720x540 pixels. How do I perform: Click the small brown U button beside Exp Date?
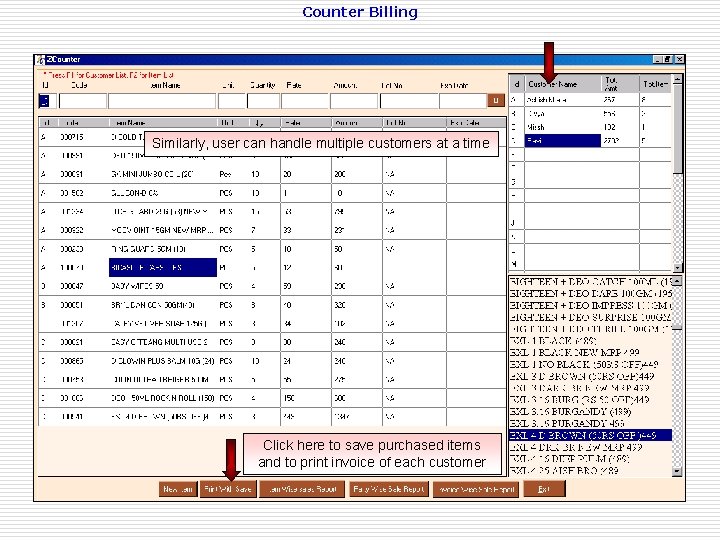496,100
